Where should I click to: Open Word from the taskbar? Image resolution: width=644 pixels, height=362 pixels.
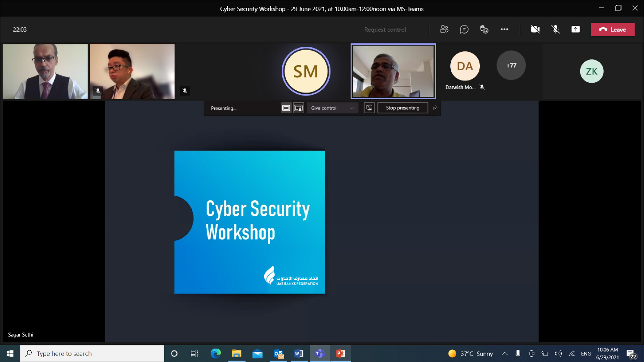coord(299,354)
